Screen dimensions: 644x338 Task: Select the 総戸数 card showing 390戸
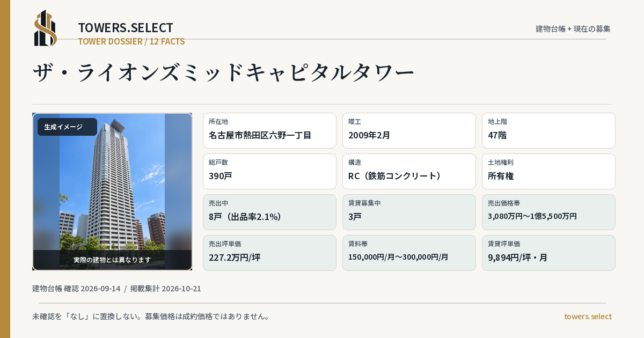[x=269, y=171]
